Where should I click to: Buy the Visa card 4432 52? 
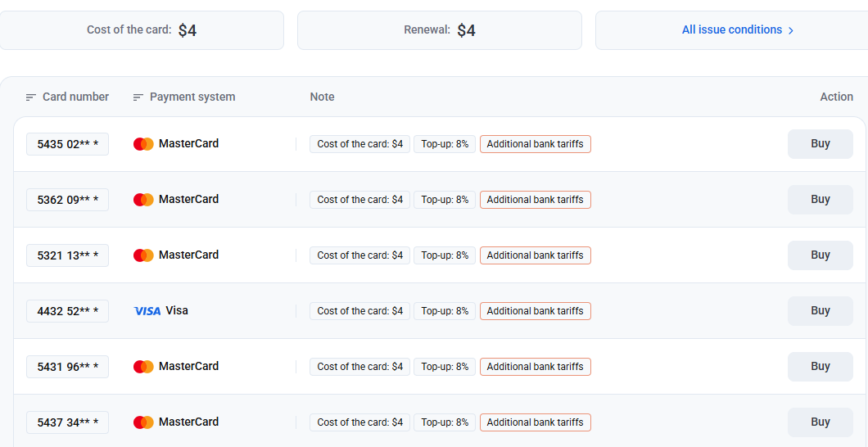pos(820,311)
